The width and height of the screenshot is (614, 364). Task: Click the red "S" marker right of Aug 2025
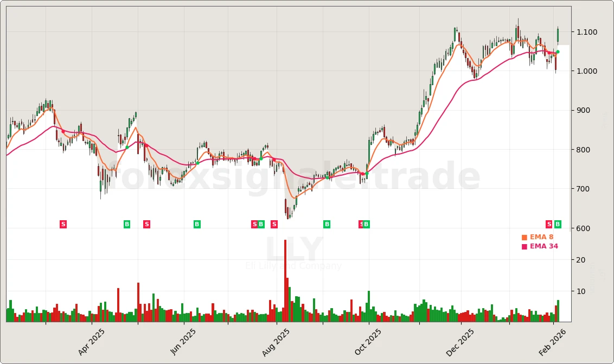click(x=274, y=223)
